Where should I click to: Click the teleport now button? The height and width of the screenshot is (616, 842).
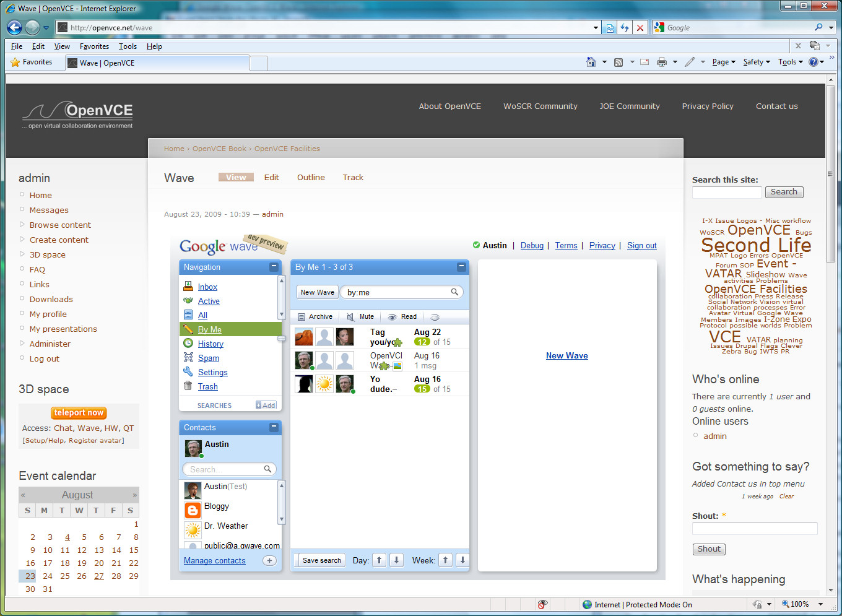79,413
